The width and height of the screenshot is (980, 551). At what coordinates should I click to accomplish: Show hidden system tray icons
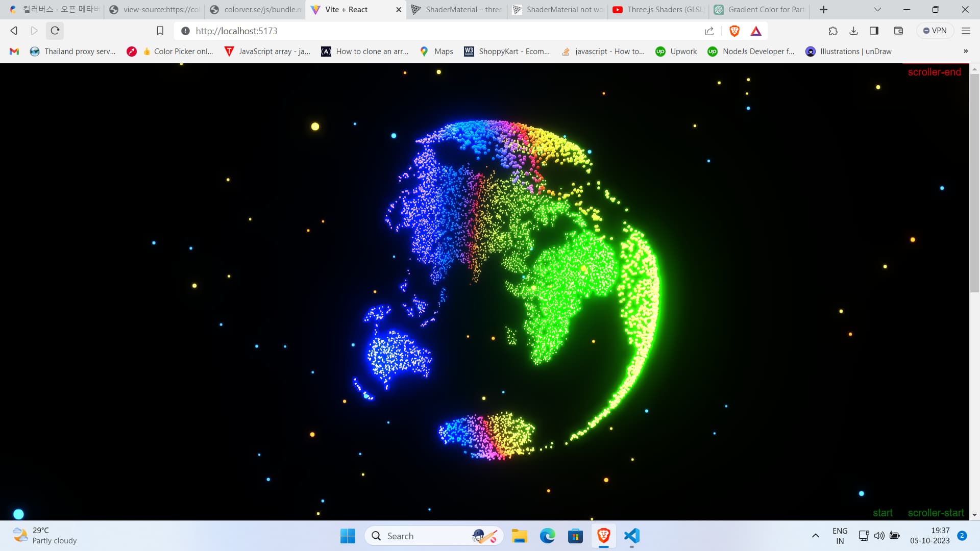coord(815,536)
